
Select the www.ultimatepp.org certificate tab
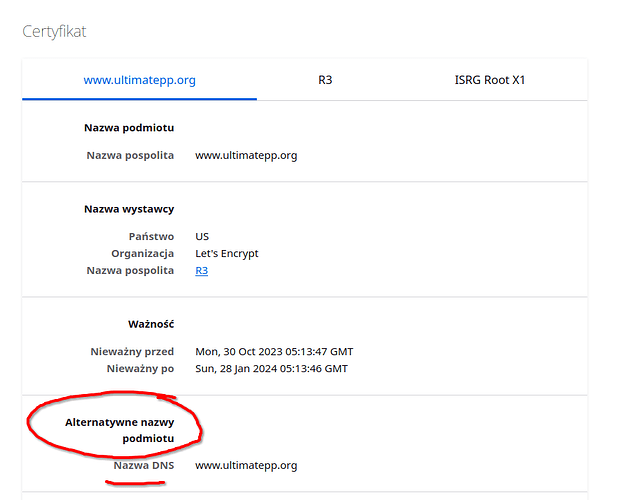[x=139, y=80]
